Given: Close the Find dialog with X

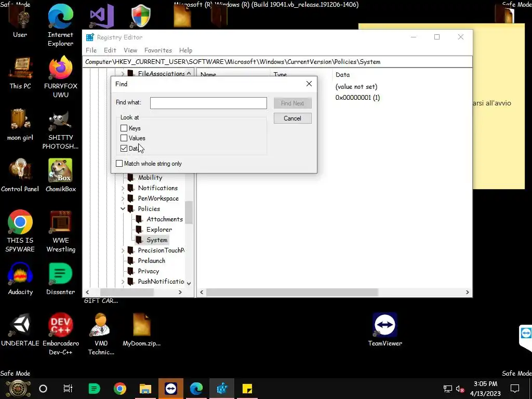Looking at the screenshot, I should point(309,84).
